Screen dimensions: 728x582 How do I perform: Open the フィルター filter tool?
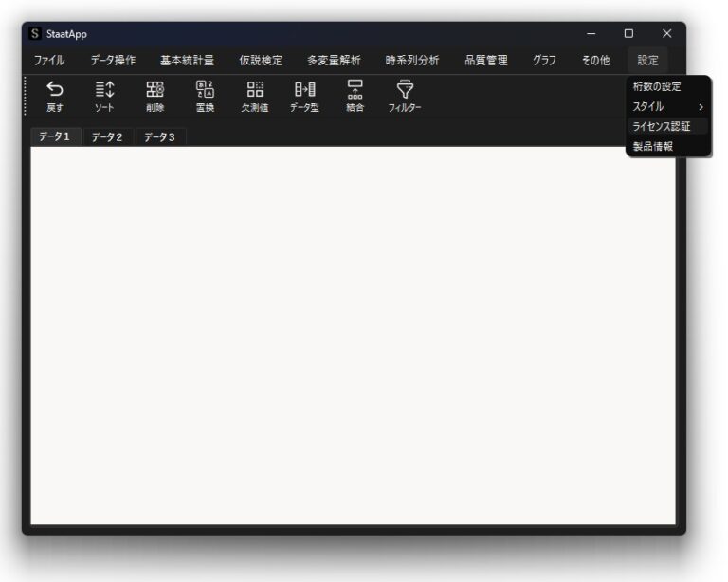[405, 90]
